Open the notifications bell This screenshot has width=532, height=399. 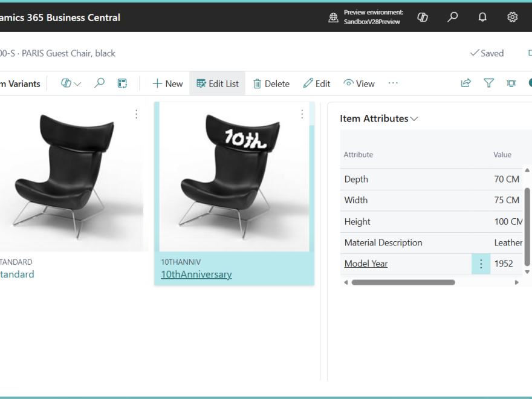482,18
